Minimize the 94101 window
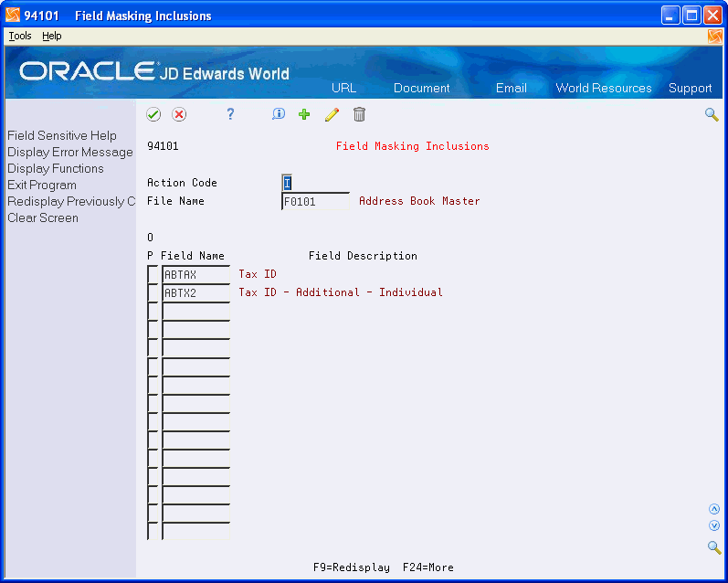 [670, 16]
